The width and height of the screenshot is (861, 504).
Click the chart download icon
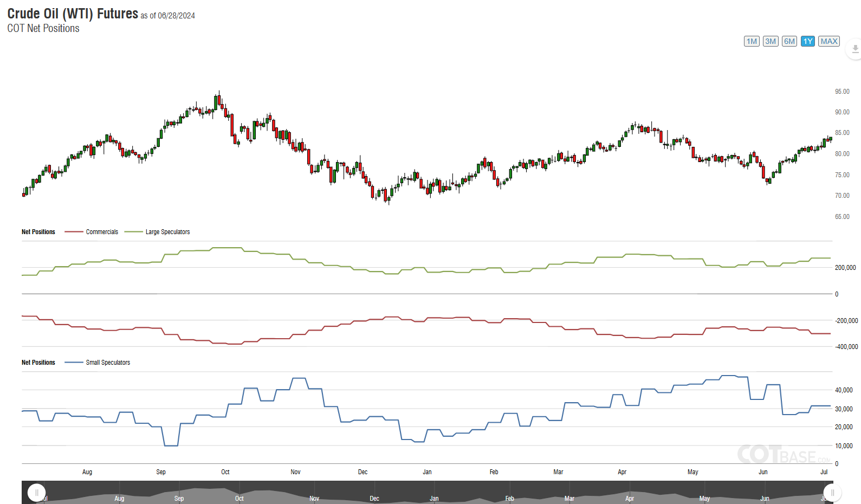point(855,49)
